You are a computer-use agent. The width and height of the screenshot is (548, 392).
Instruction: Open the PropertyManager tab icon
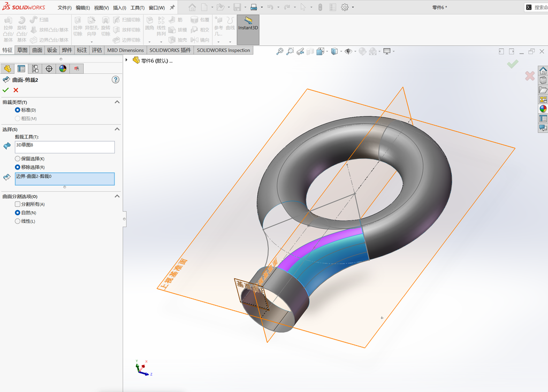(21, 68)
